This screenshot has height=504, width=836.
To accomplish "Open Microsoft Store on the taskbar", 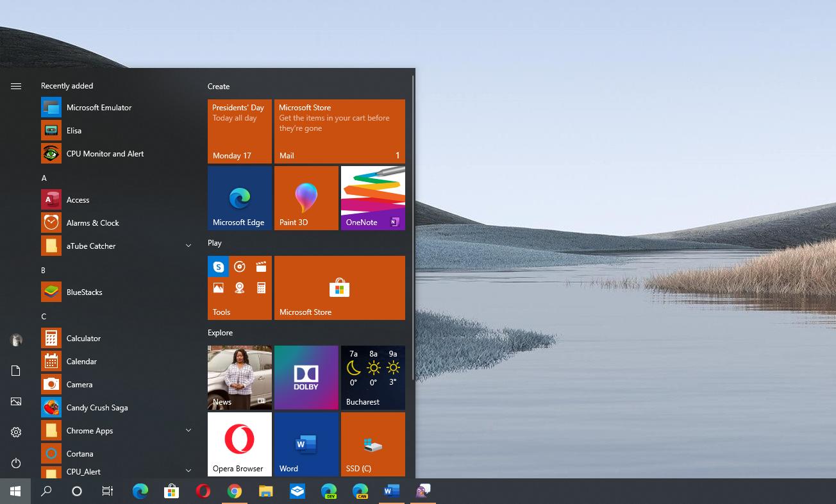I will click(x=171, y=491).
